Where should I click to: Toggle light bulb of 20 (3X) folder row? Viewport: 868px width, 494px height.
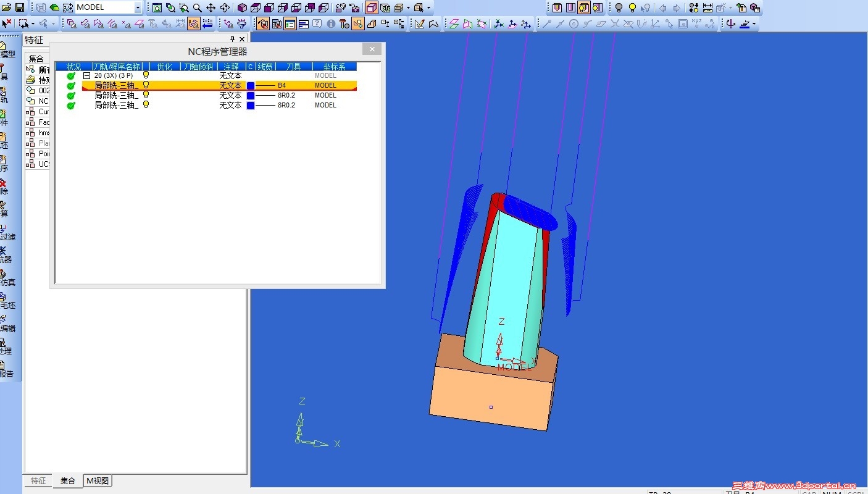pyautogui.click(x=146, y=75)
